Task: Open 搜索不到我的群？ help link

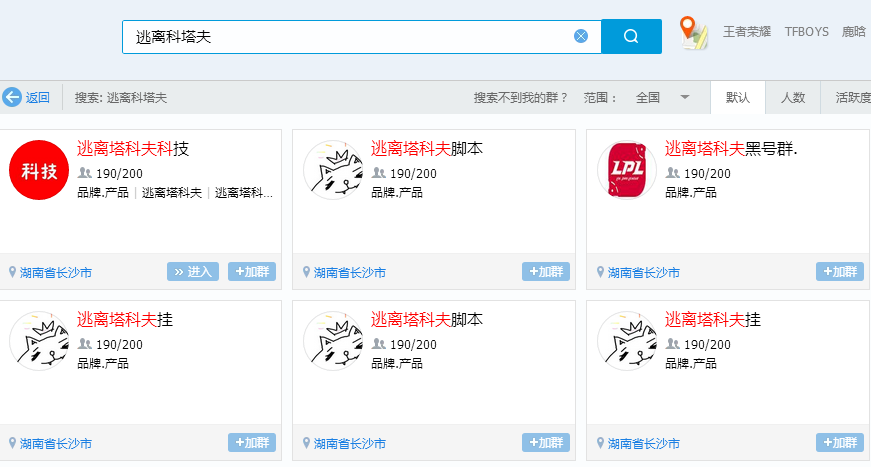Action: (520, 98)
